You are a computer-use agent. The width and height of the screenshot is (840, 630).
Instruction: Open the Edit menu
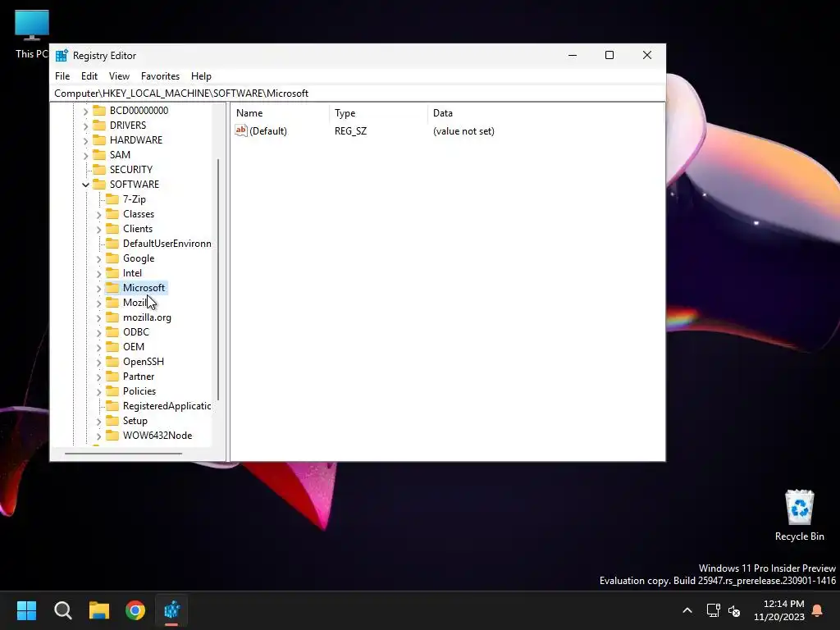[89, 76]
